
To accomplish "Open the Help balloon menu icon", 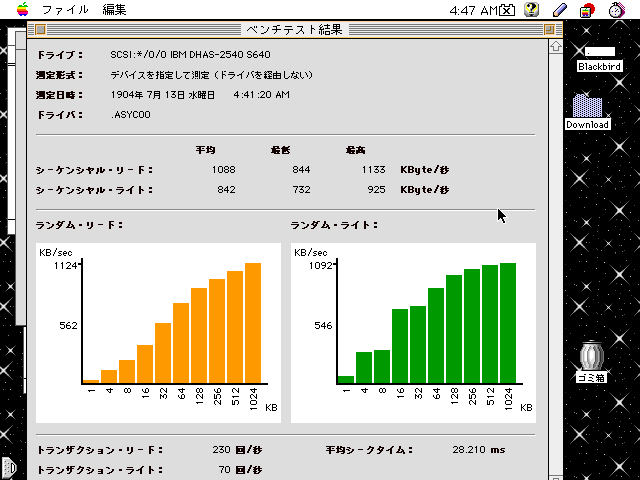I will click(x=531, y=10).
